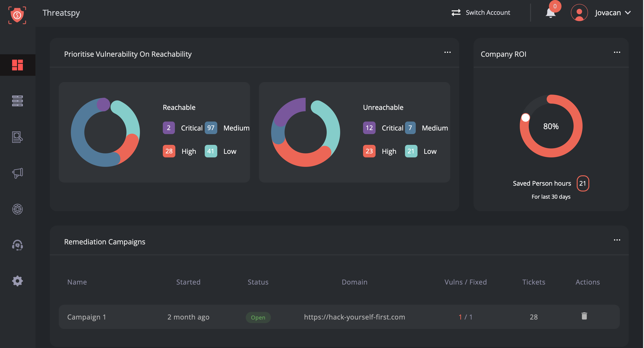644x348 pixels.
Task: Click the Threatspy title text
Action: (x=61, y=13)
